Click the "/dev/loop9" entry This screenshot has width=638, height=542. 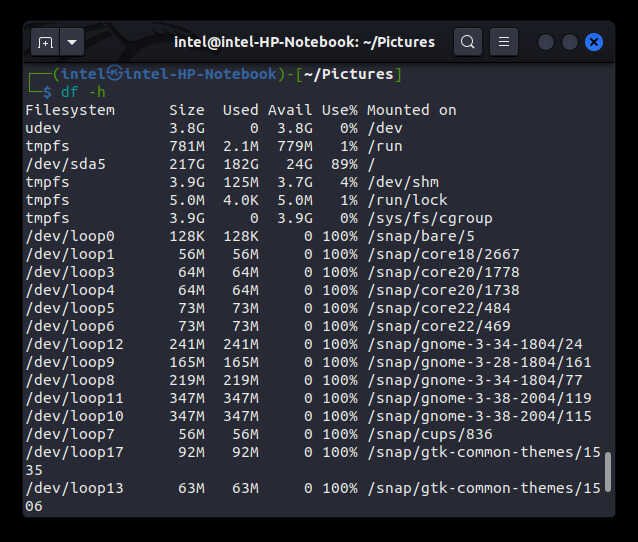tap(70, 362)
